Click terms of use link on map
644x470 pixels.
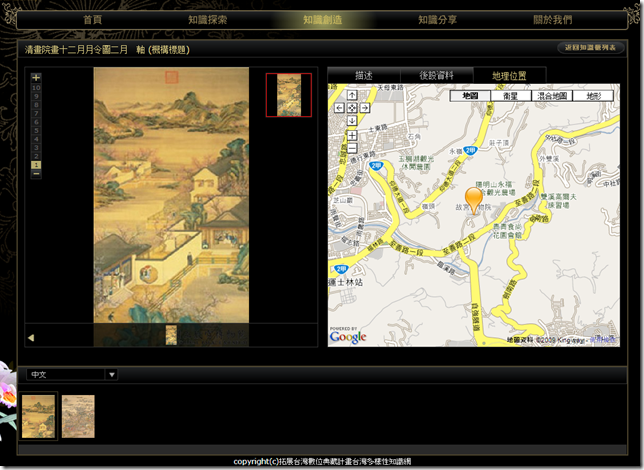(603, 340)
